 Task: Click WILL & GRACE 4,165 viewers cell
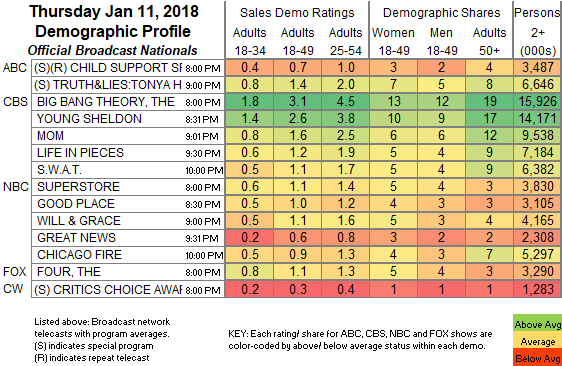pyautogui.click(x=538, y=220)
